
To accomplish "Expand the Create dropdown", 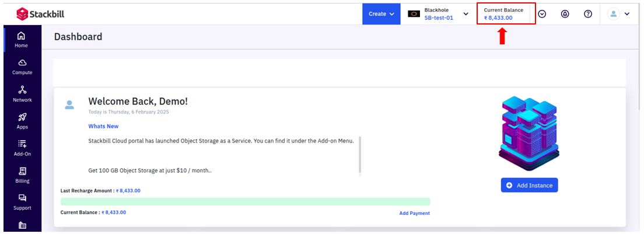I will click(381, 14).
